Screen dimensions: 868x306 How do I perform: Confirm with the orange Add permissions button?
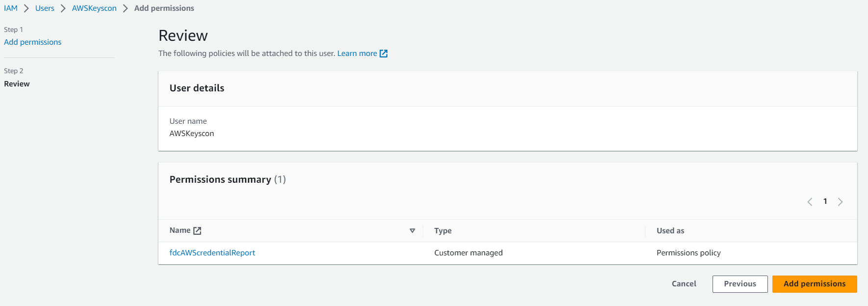(814, 284)
